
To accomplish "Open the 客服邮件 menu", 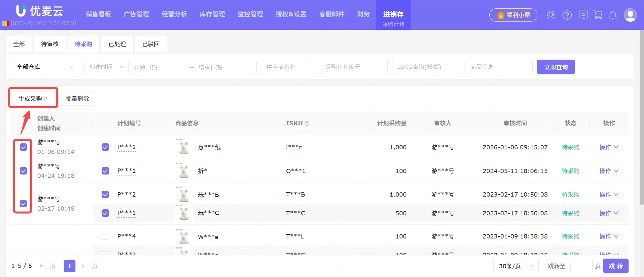I will (x=332, y=14).
